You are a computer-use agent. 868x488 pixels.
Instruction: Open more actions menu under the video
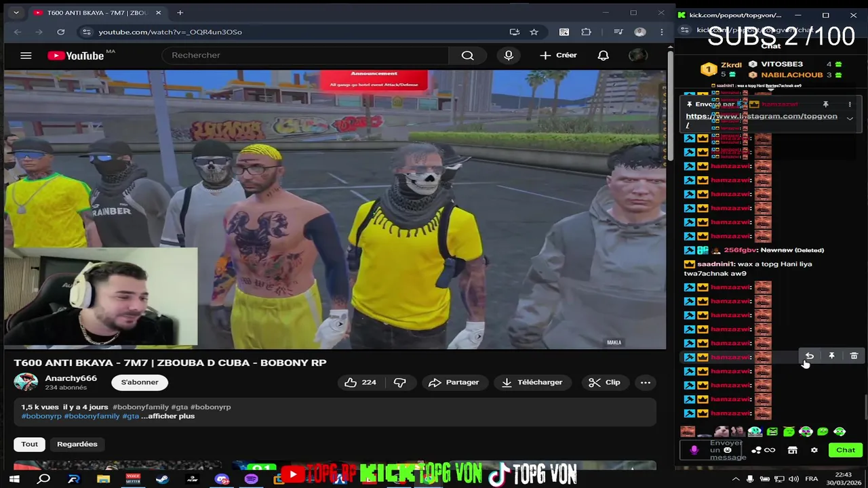click(646, 382)
